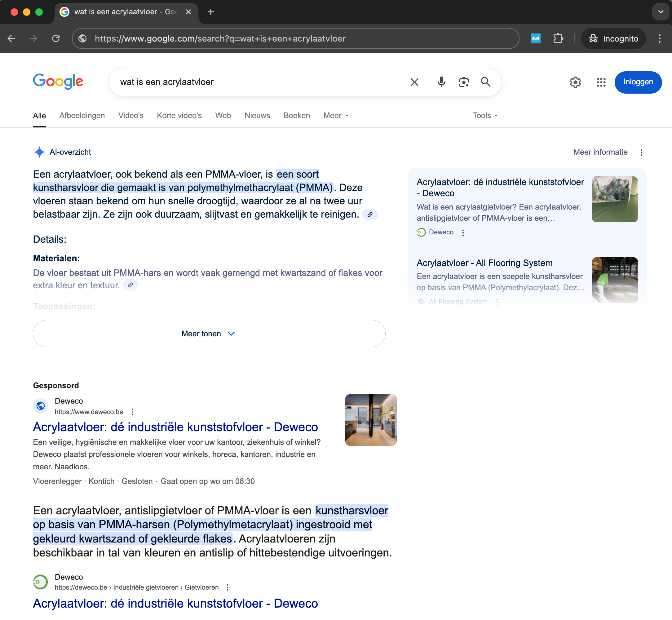This screenshot has width=672, height=620.
Task: Switch to Boeken tab
Action: click(297, 116)
